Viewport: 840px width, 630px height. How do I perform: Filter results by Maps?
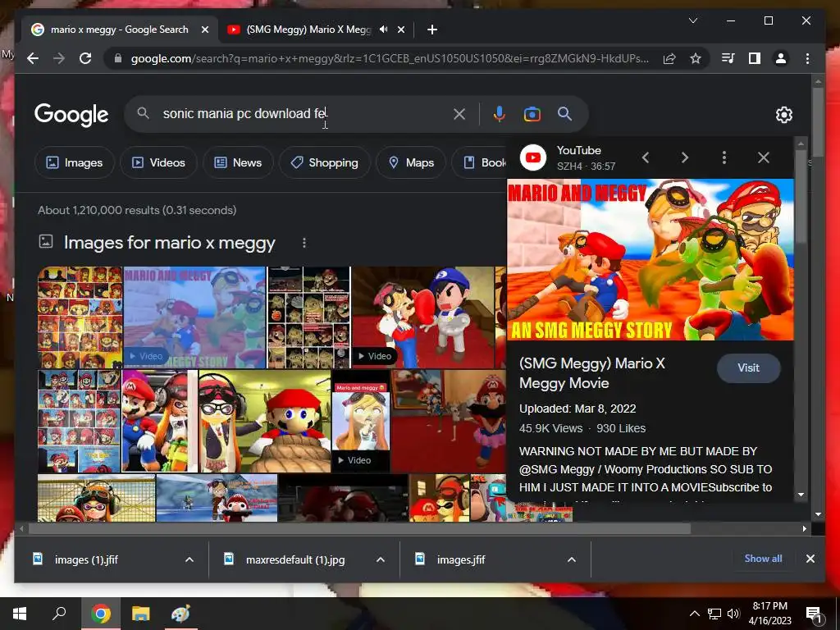click(x=411, y=162)
